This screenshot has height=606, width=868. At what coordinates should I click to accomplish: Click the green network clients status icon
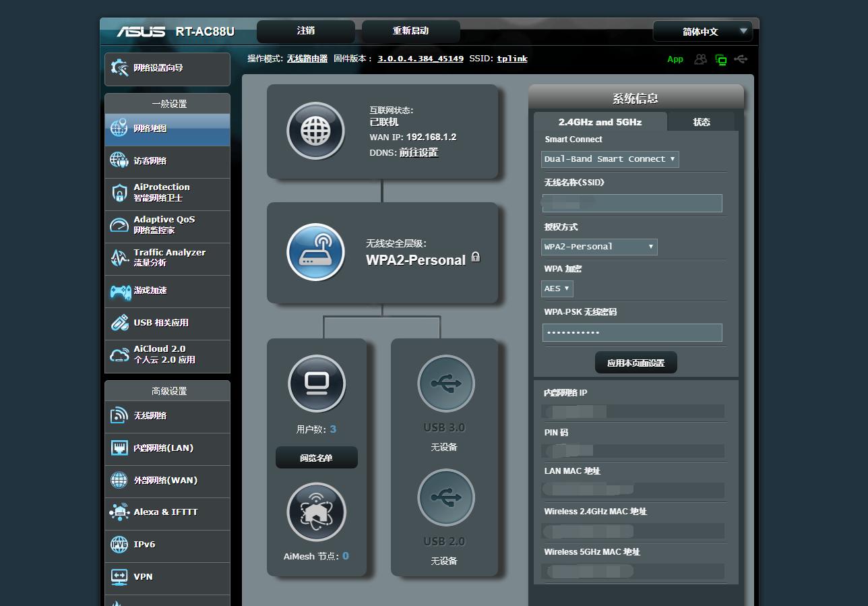click(x=721, y=60)
